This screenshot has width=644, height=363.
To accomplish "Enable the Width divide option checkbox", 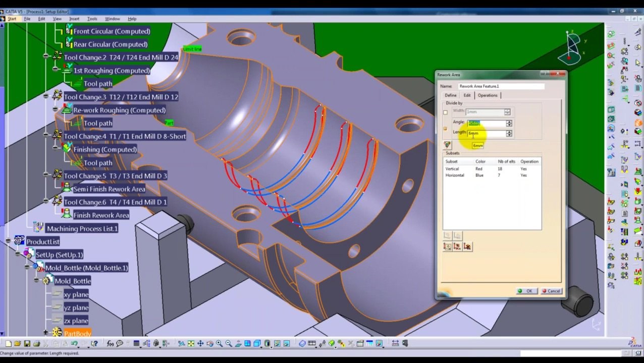I will coord(445,112).
